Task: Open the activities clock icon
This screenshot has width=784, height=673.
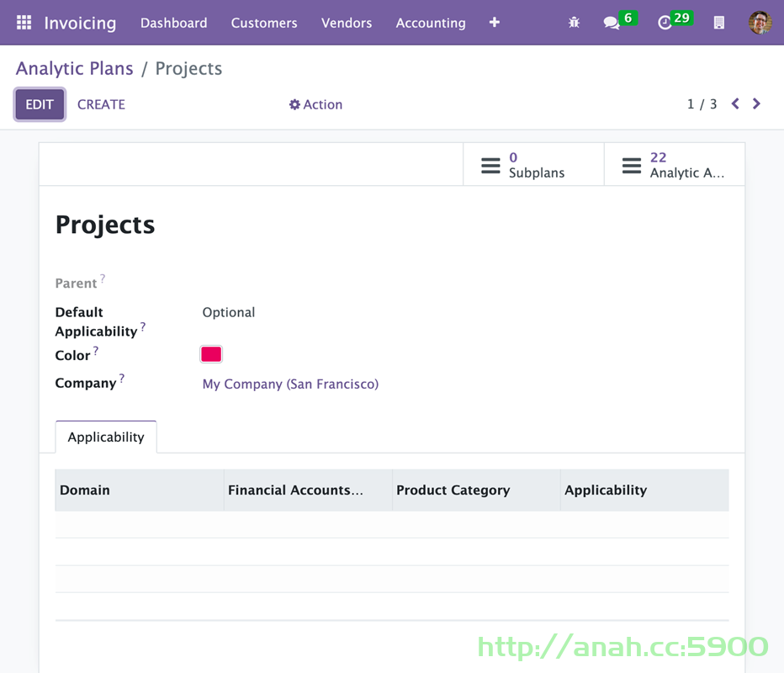Action: point(665,23)
